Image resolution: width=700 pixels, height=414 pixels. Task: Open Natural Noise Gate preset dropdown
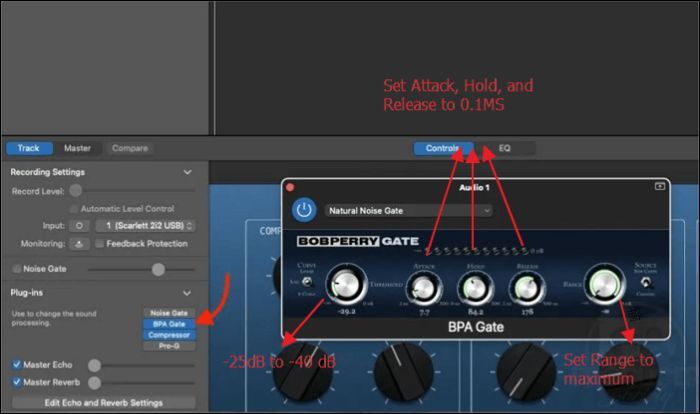point(408,210)
